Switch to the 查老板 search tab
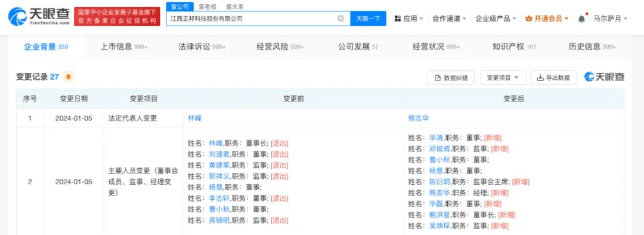This screenshot has width=644, height=235. 207,7
